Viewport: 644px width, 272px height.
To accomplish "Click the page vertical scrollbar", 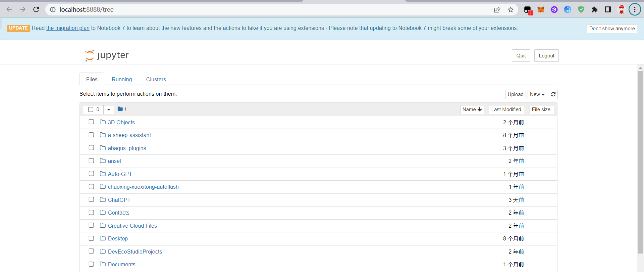I will (640, 161).
